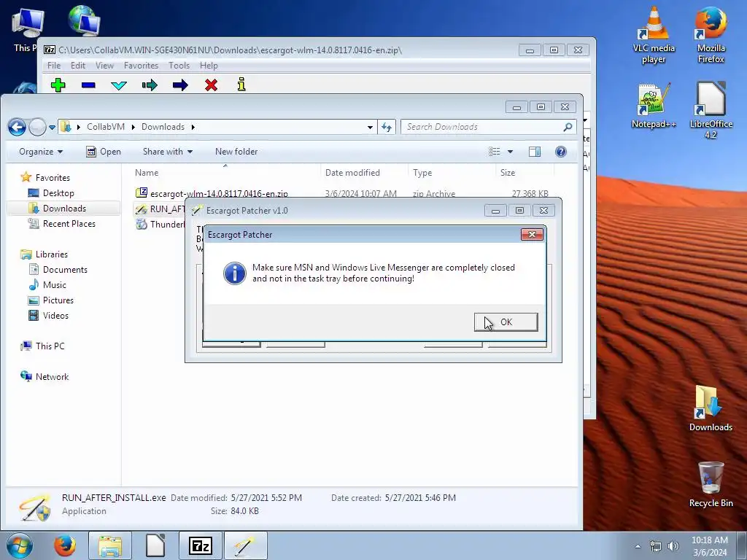Select This PC in the navigation pane
The width and height of the screenshot is (747, 560).
(50, 346)
